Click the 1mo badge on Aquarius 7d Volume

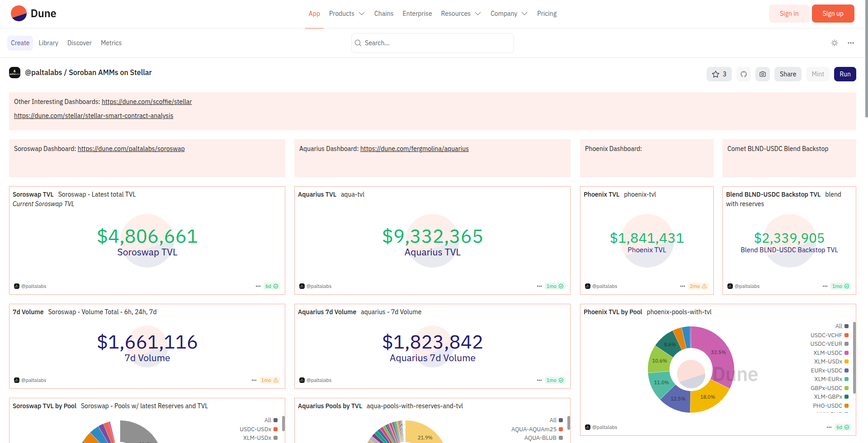tap(555, 380)
